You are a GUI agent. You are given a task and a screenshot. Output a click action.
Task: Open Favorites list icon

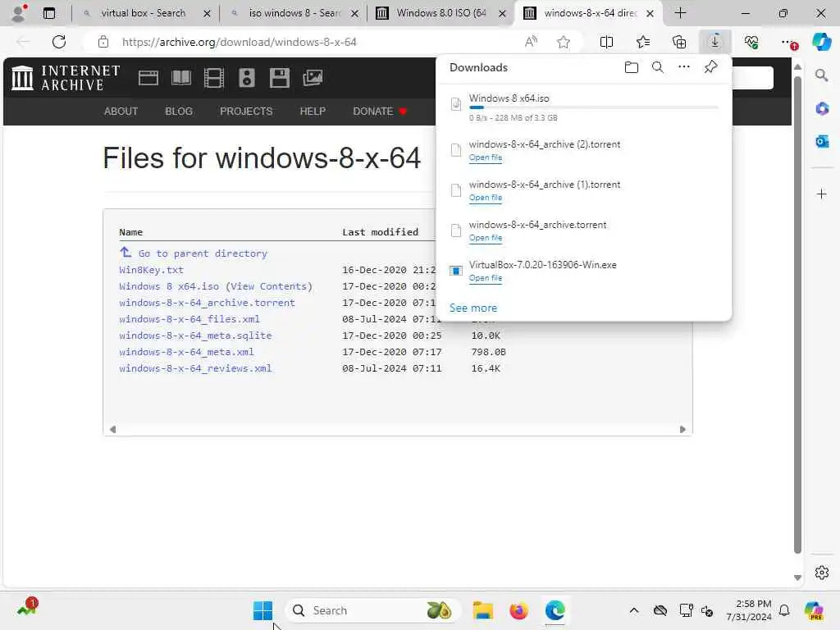pos(643,42)
